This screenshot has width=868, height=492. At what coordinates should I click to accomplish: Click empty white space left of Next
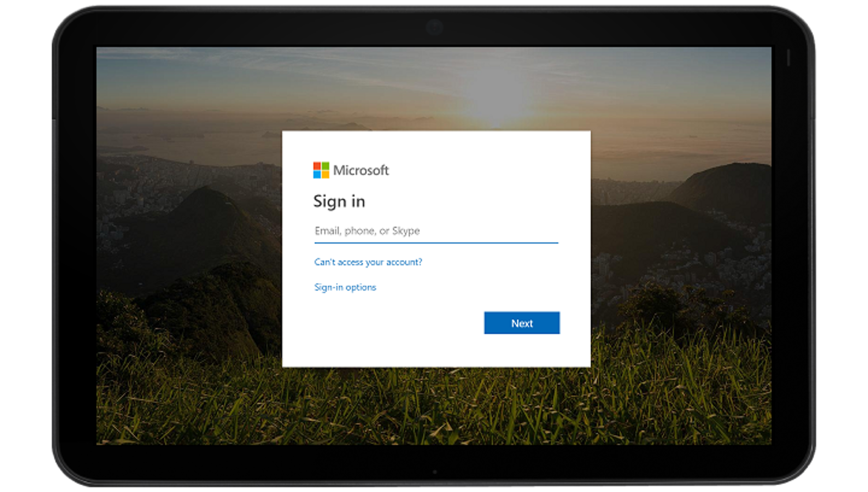398,323
